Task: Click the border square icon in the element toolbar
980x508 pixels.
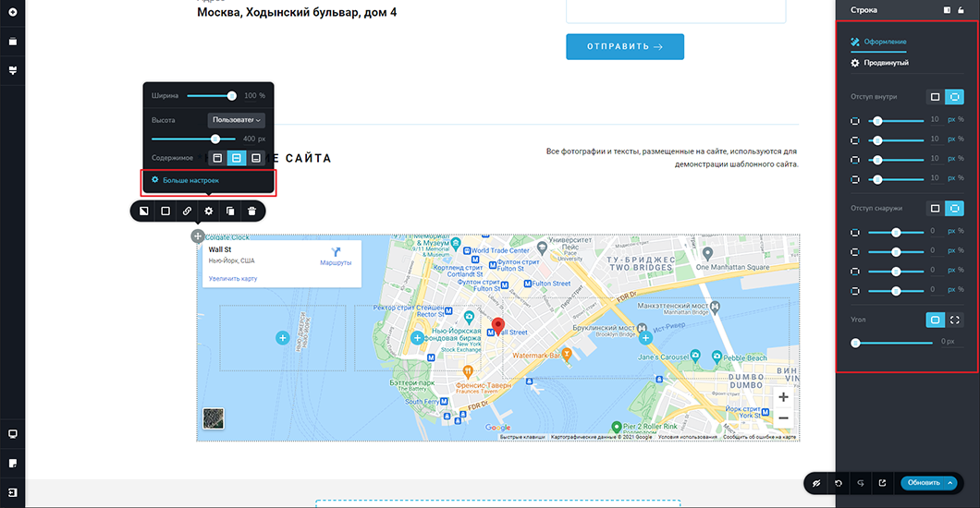Action: 165,211
